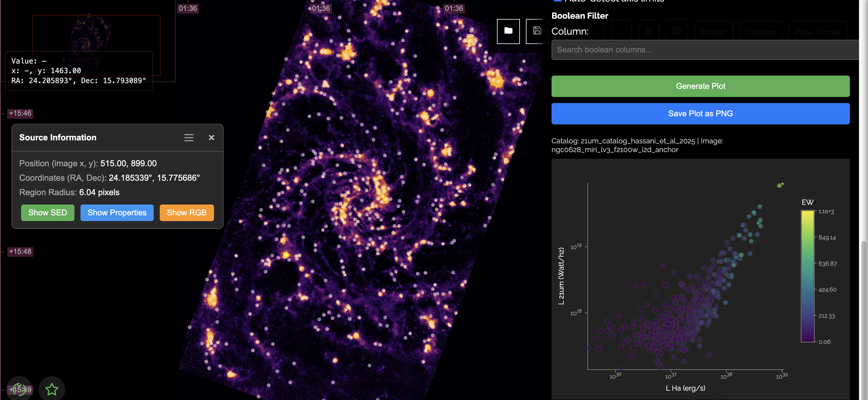Close the Source Information panel

(x=211, y=137)
